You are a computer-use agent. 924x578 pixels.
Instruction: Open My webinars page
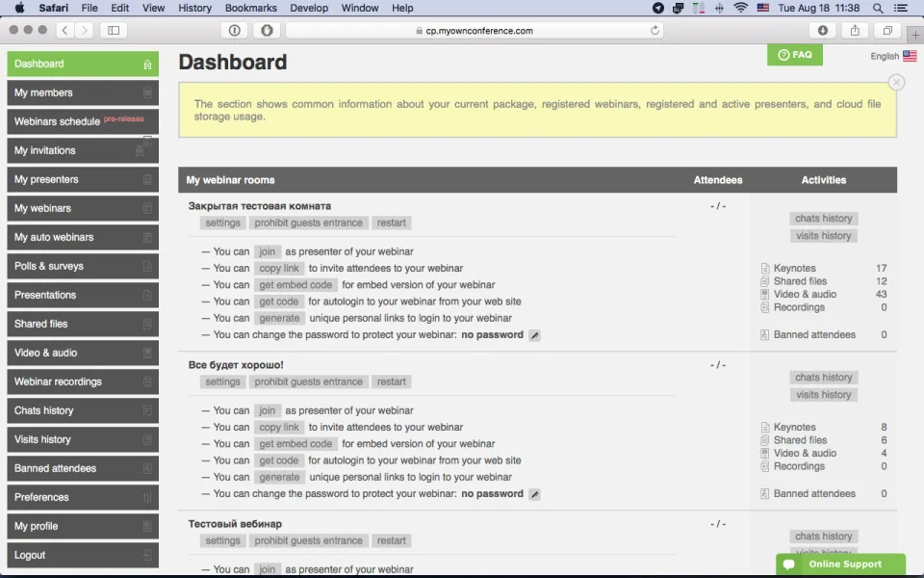click(x=83, y=208)
